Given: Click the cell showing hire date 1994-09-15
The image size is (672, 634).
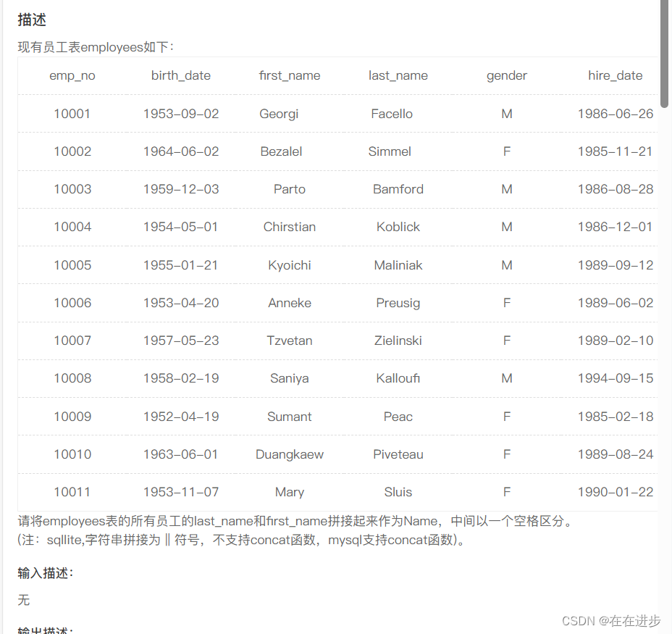Looking at the screenshot, I should click(x=615, y=378).
